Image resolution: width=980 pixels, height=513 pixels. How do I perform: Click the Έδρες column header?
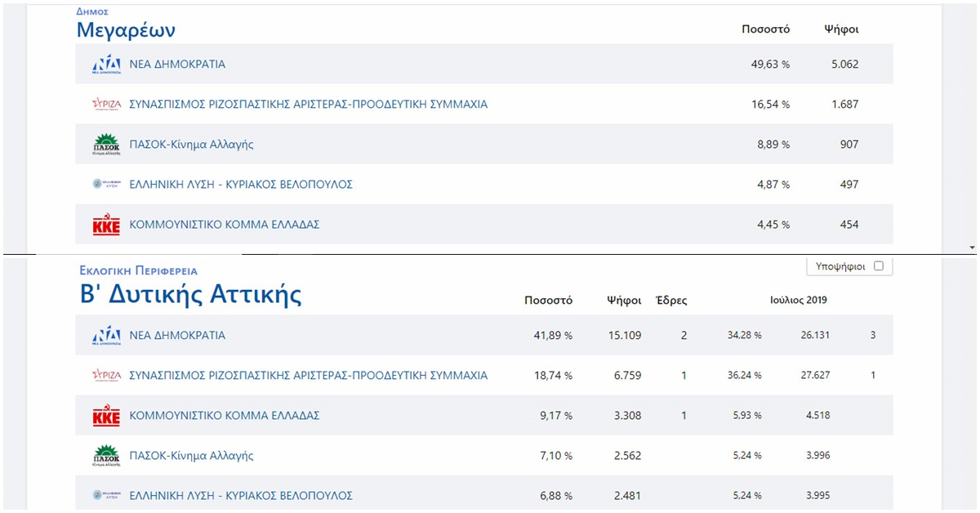coord(672,301)
